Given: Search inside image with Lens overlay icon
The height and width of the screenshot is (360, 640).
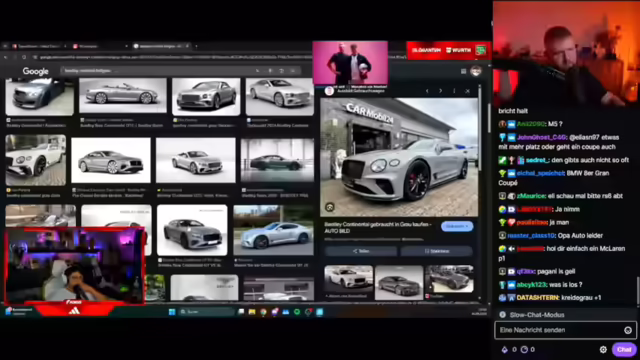Looking at the screenshot, I should tap(330, 207).
